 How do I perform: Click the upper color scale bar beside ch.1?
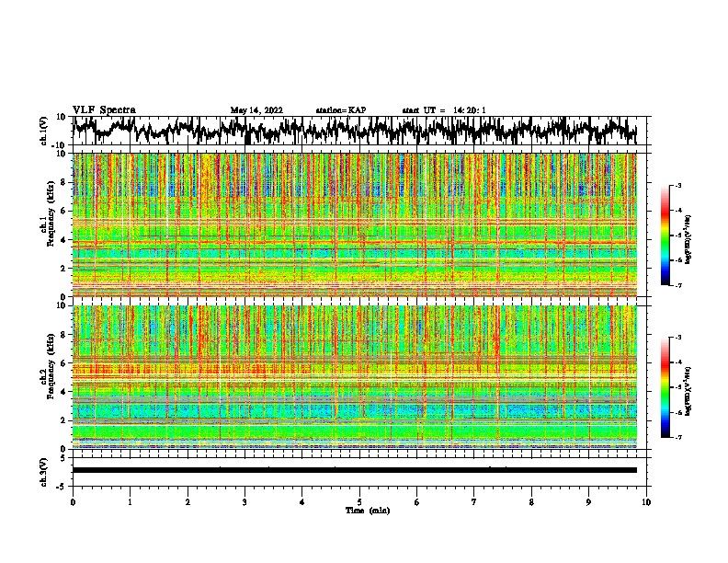point(665,236)
